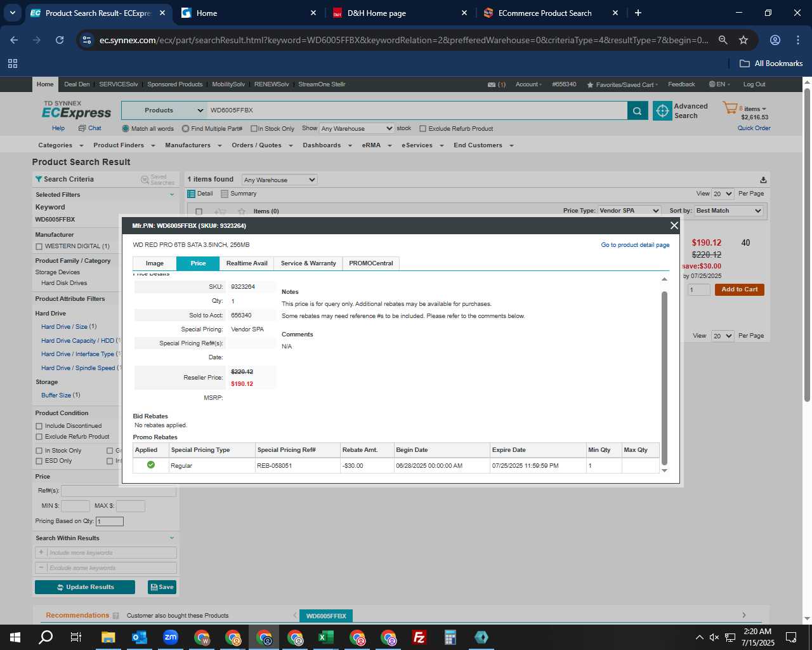The height and width of the screenshot is (650, 812).
Task: Click the Quick Order link
Action: pos(754,128)
